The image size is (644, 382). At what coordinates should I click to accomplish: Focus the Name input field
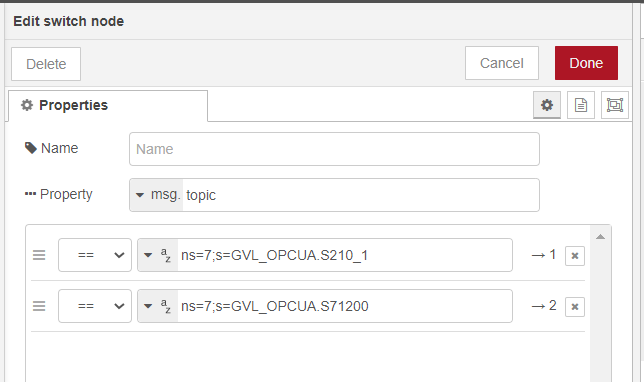(334, 149)
